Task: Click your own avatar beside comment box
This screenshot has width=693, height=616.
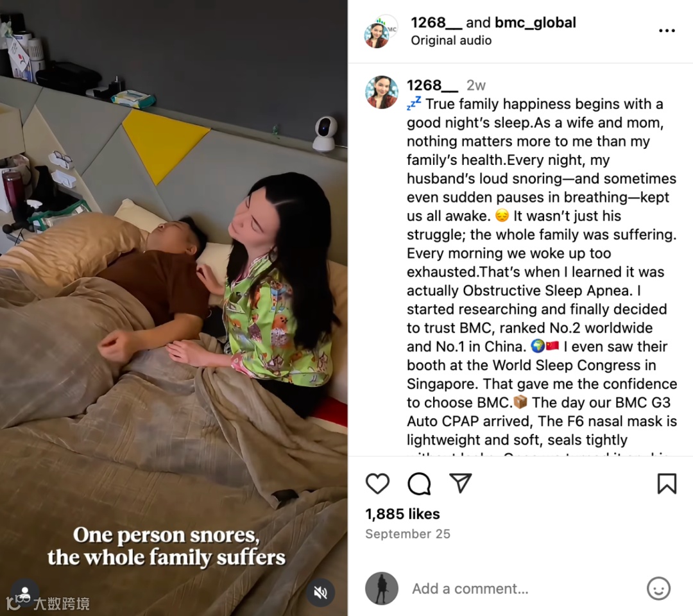Action: coord(381,588)
